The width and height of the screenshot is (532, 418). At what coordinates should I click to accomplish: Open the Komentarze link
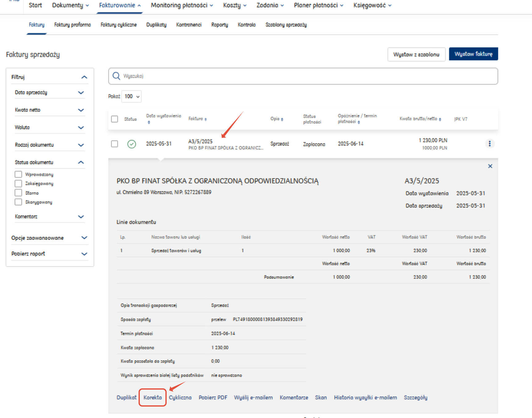pos(294,398)
